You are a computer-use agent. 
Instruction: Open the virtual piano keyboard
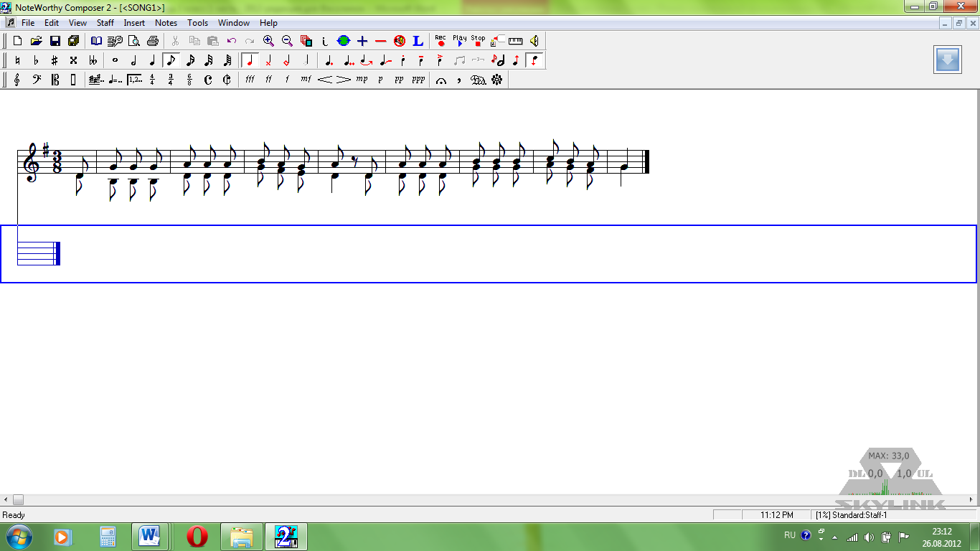pos(515,41)
